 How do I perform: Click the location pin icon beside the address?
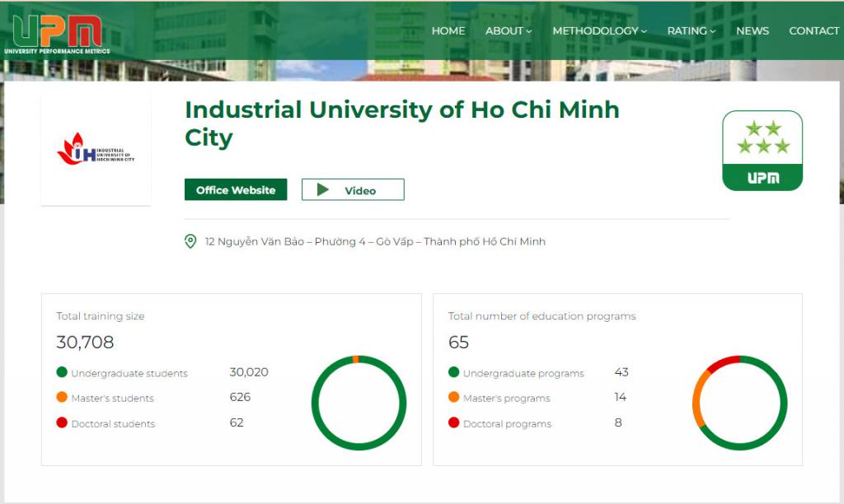click(190, 241)
